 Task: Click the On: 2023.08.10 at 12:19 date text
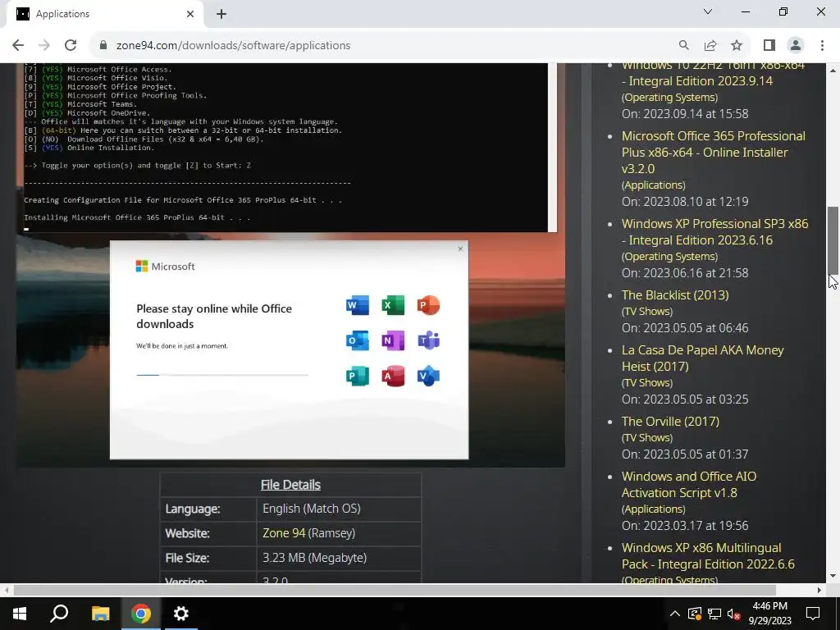[x=685, y=202]
